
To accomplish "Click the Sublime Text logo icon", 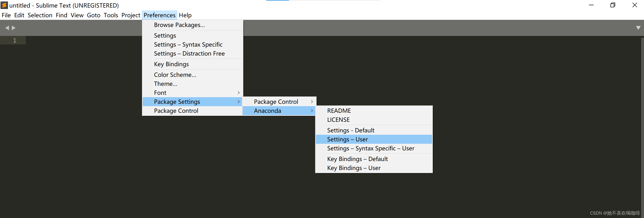I will [4, 5].
